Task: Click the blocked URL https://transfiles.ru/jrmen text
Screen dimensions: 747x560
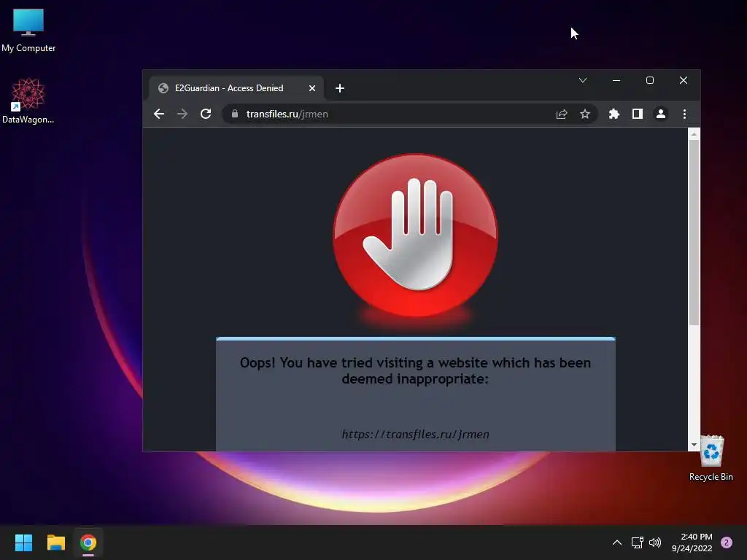Action: pyautogui.click(x=415, y=435)
